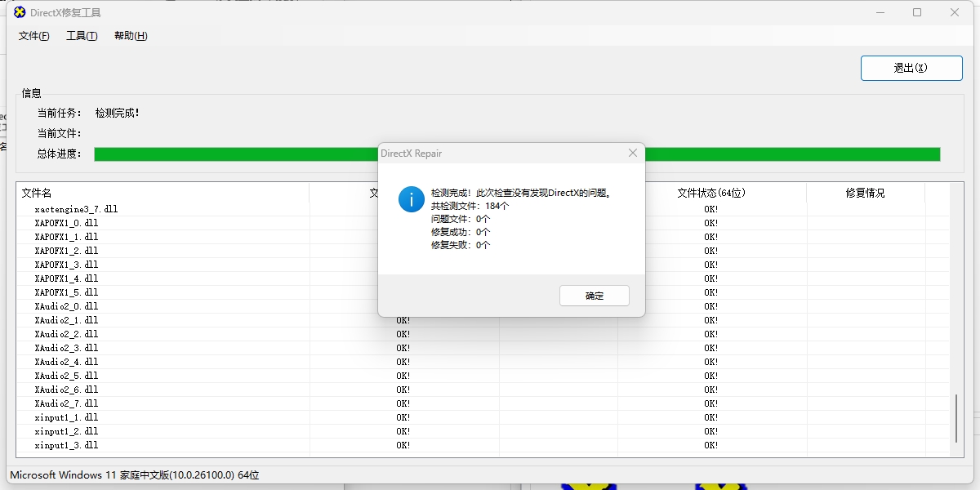Click the 修复情况 column header
980x490 pixels.
pyautogui.click(x=865, y=193)
